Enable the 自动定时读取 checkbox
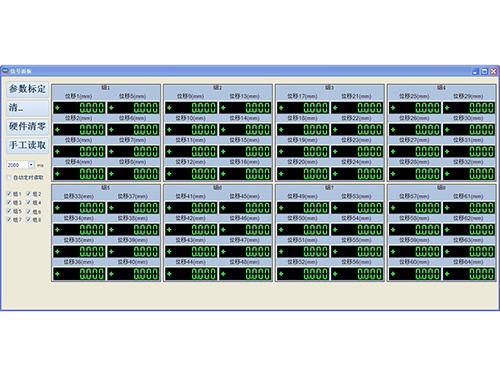The image size is (500, 376). coord(9,177)
